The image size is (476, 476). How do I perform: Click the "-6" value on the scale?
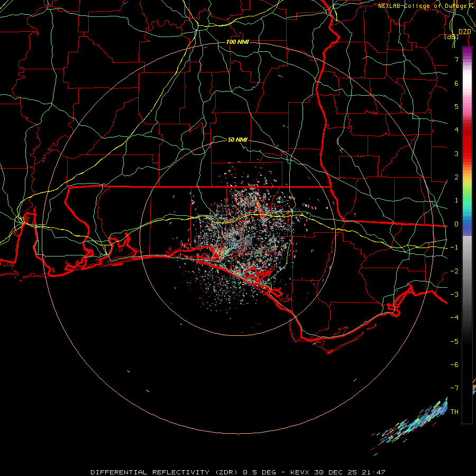[x=454, y=364]
